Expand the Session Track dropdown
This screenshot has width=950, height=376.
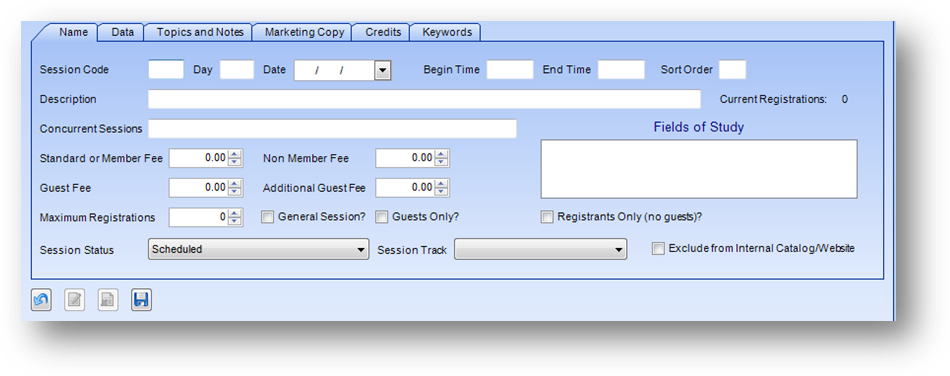pyautogui.click(x=540, y=249)
